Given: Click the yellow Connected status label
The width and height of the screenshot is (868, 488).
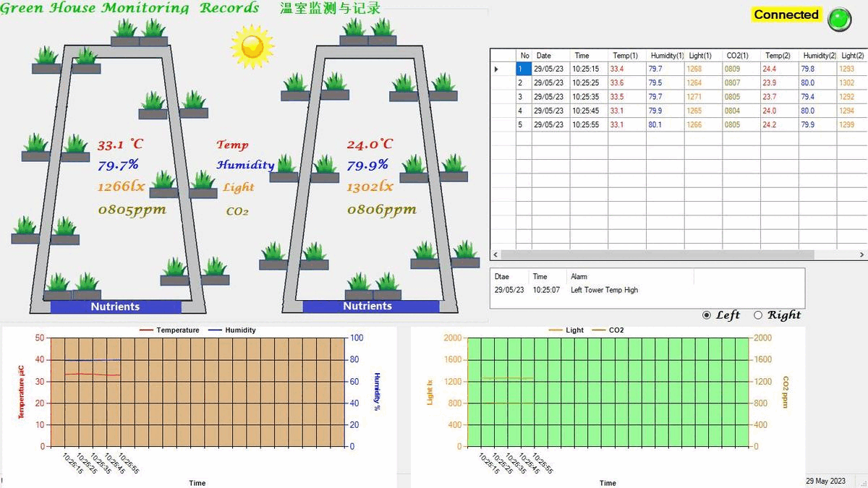Looking at the screenshot, I should [786, 14].
